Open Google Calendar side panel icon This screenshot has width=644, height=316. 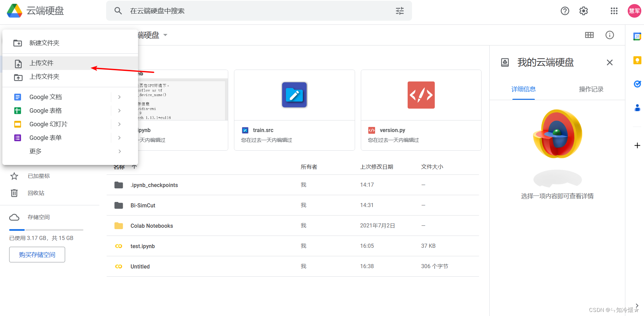tap(637, 36)
